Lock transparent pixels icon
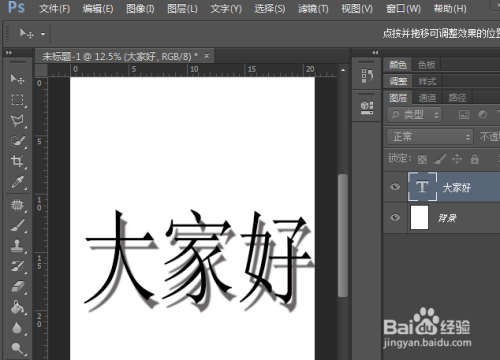The image size is (500, 360). [422, 159]
